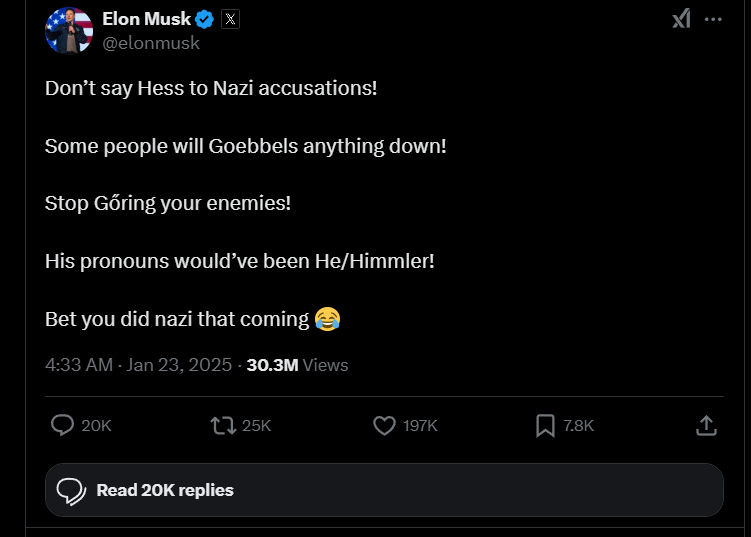Open Elon Musk's profile picture
The width and height of the screenshot is (751, 537).
(69, 31)
